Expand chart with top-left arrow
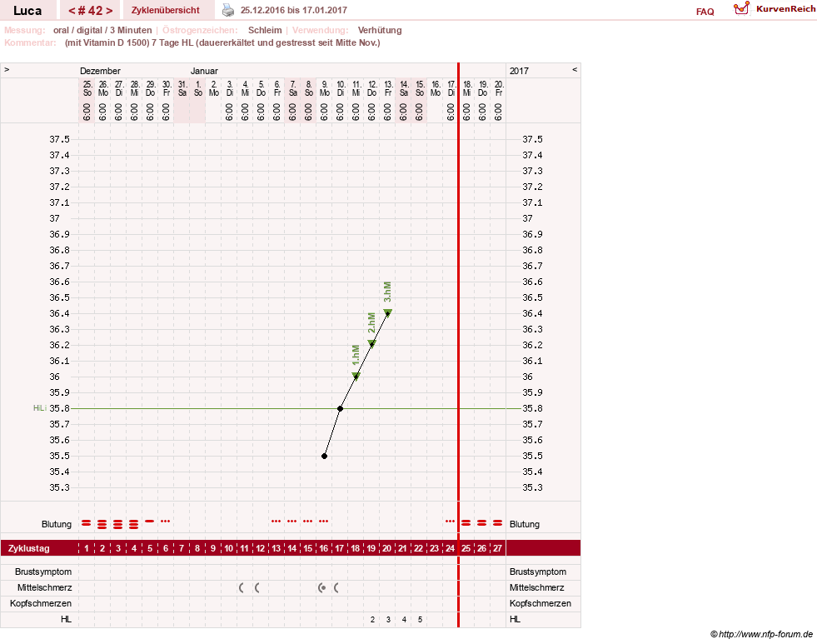This screenshot has width=817, height=644. tap(7, 69)
